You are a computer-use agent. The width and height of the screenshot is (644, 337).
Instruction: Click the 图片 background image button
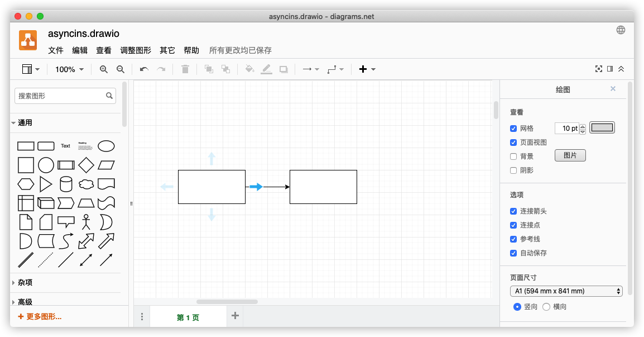coord(570,155)
